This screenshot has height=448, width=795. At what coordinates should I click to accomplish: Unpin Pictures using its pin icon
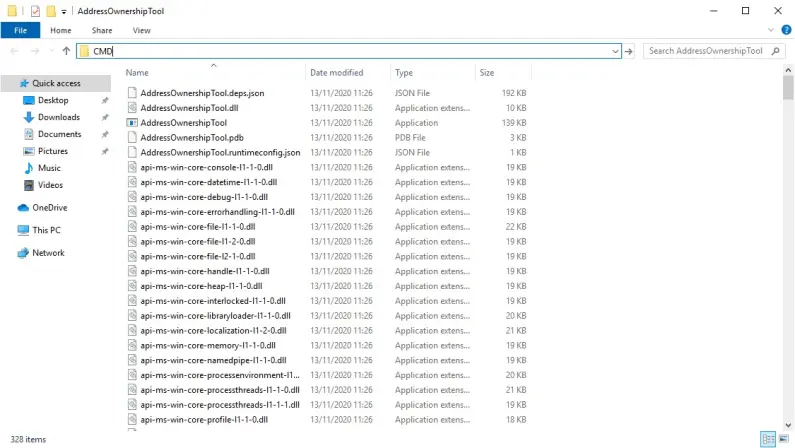pyautogui.click(x=105, y=151)
